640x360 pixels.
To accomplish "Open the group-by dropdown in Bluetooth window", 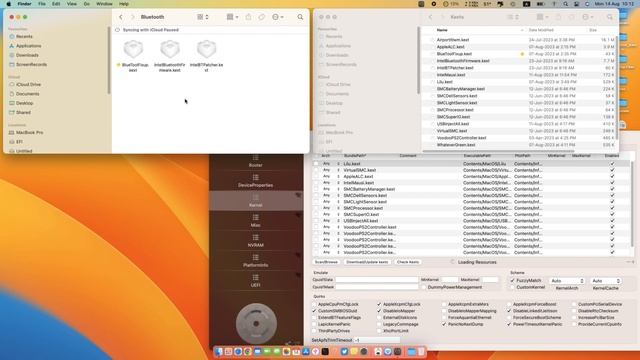I will (232, 17).
